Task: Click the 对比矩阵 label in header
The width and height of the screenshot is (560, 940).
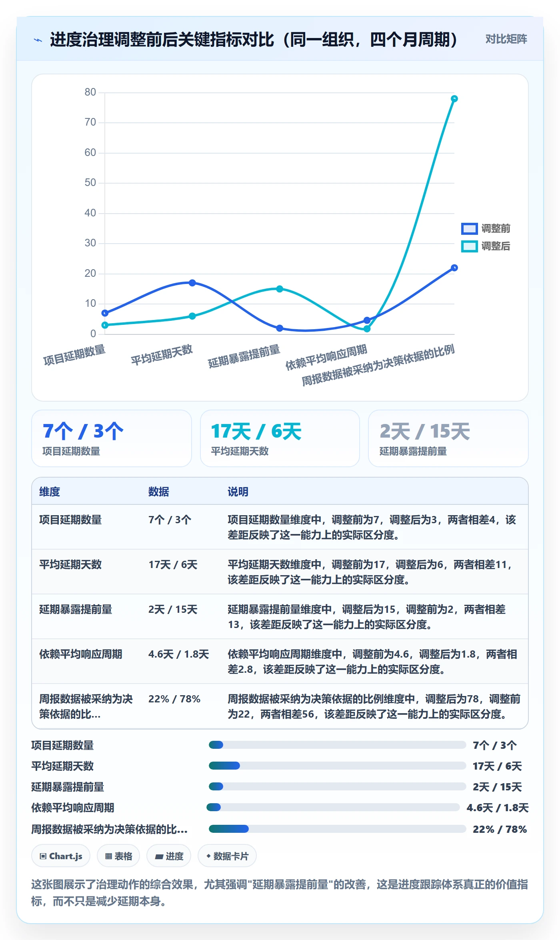Action: click(x=506, y=39)
